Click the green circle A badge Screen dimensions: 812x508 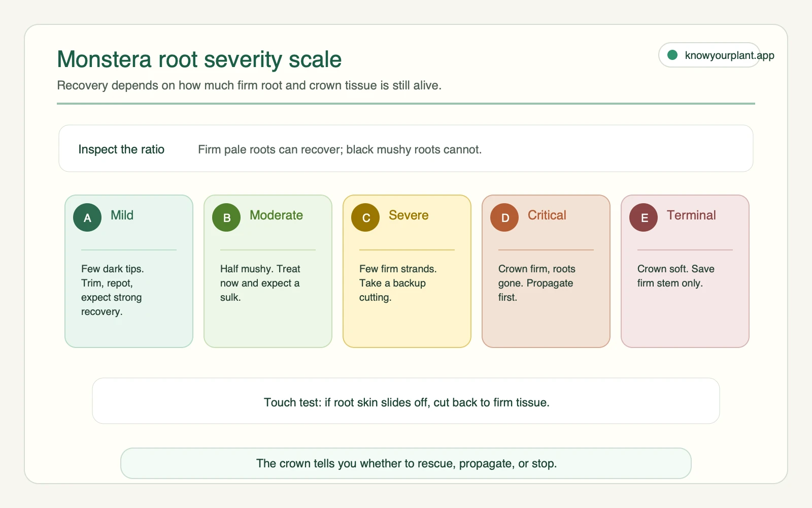coord(87,217)
